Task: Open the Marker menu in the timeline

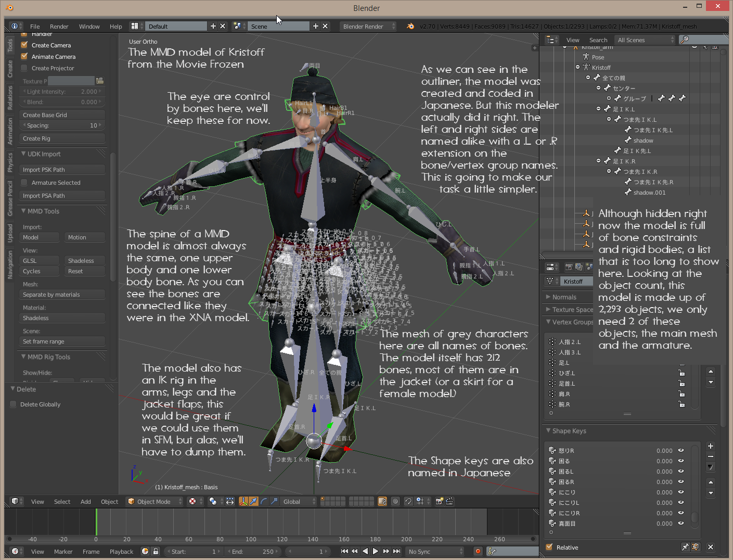Action: click(63, 551)
